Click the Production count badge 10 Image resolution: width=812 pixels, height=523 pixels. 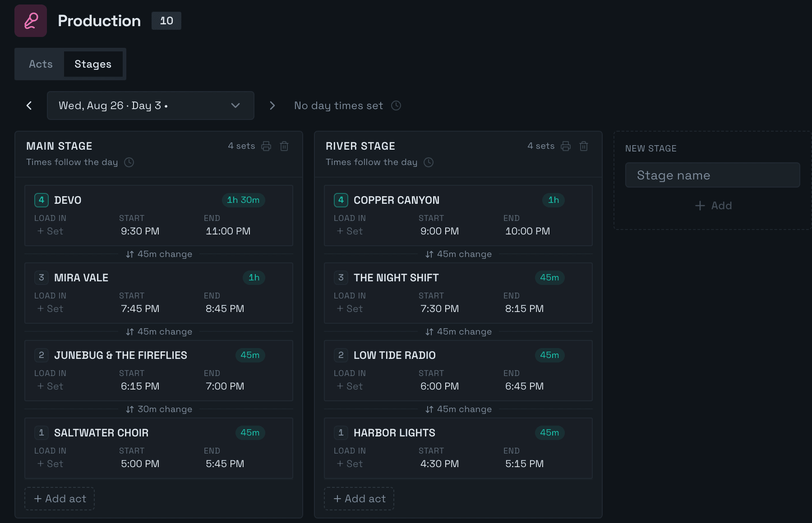tap(166, 21)
